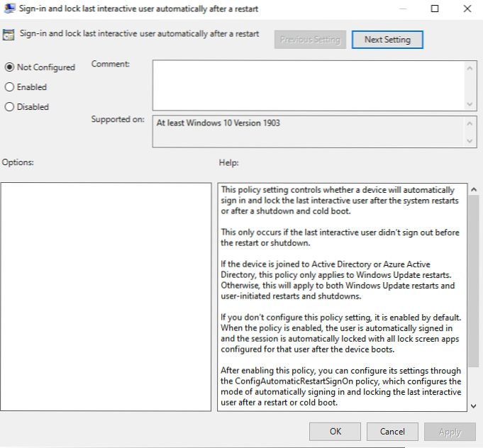This screenshot has width=483, height=448.
Task: Minimize the policy setting window
Action: pos(401,9)
